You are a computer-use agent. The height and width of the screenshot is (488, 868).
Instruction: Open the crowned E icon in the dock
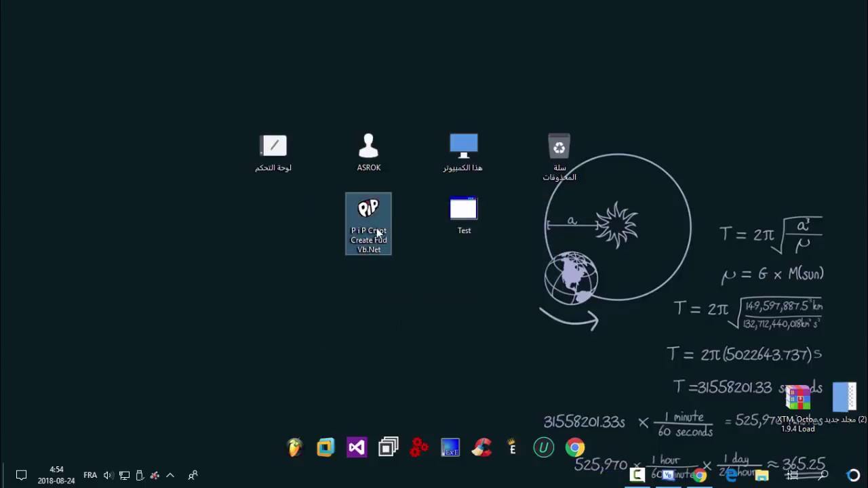point(513,447)
